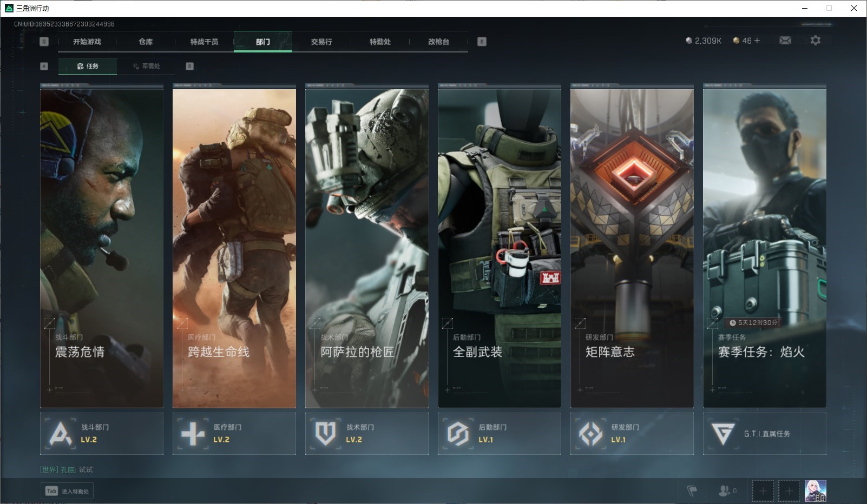Click the 5天12时30分 countdown timer
Viewport: 867px width, 504px height.
tap(754, 323)
